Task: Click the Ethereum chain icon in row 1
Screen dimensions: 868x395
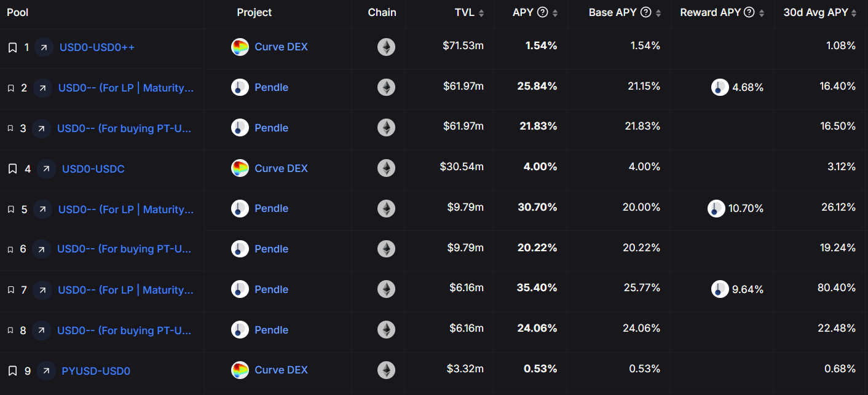Action: tap(386, 47)
